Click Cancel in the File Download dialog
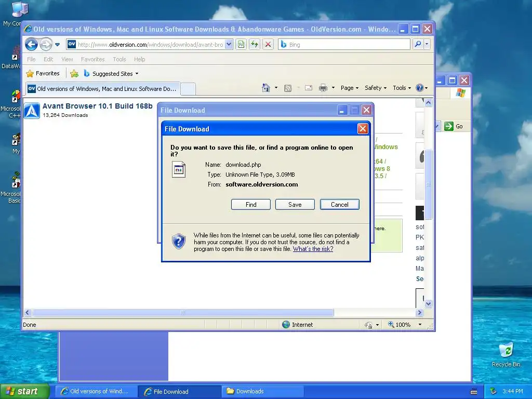The height and width of the screenshot is (399, 532). coord(340,204)
